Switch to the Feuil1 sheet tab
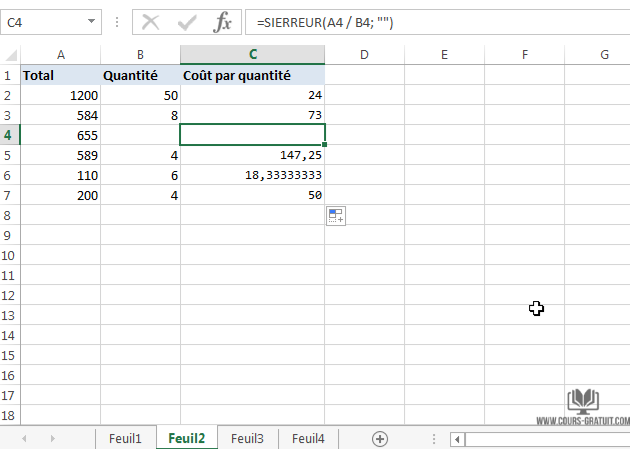The image size is (630, 449). [125, 438]
